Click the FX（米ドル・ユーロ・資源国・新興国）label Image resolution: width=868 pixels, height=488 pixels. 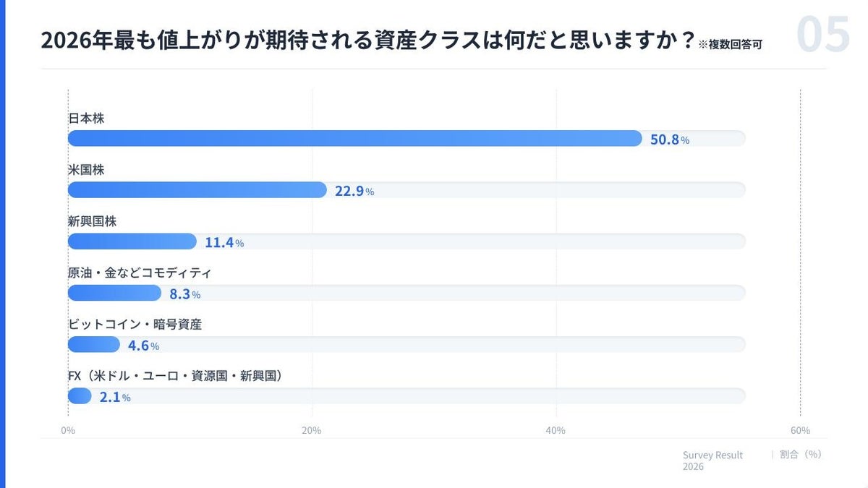pyautogui.click(x=174, y=376)
